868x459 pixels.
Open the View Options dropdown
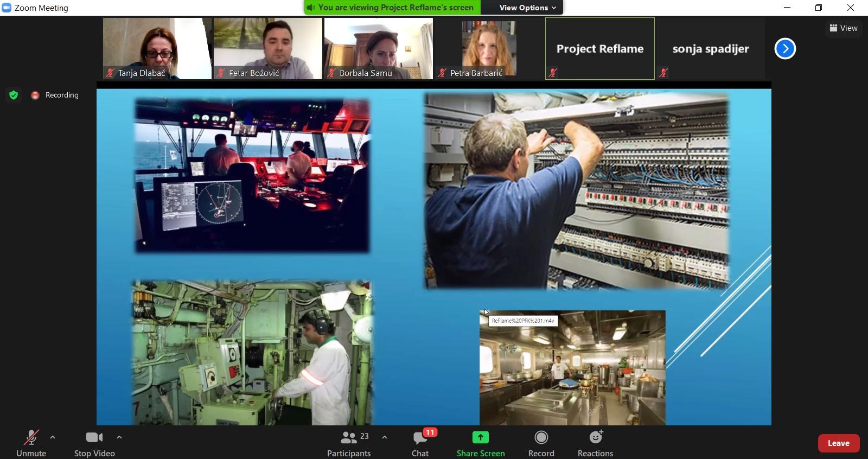tap(527, 8)
